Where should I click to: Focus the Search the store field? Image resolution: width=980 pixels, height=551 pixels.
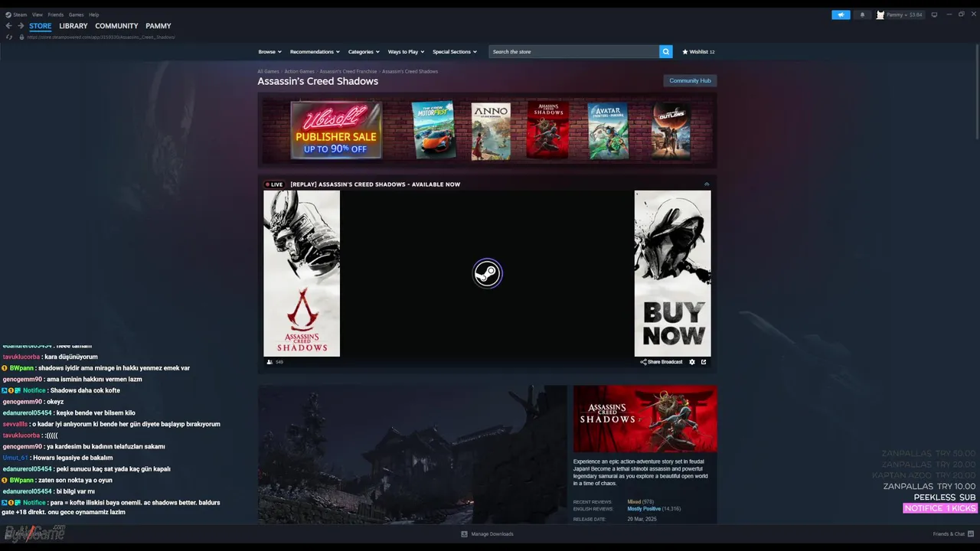(574, 51)
